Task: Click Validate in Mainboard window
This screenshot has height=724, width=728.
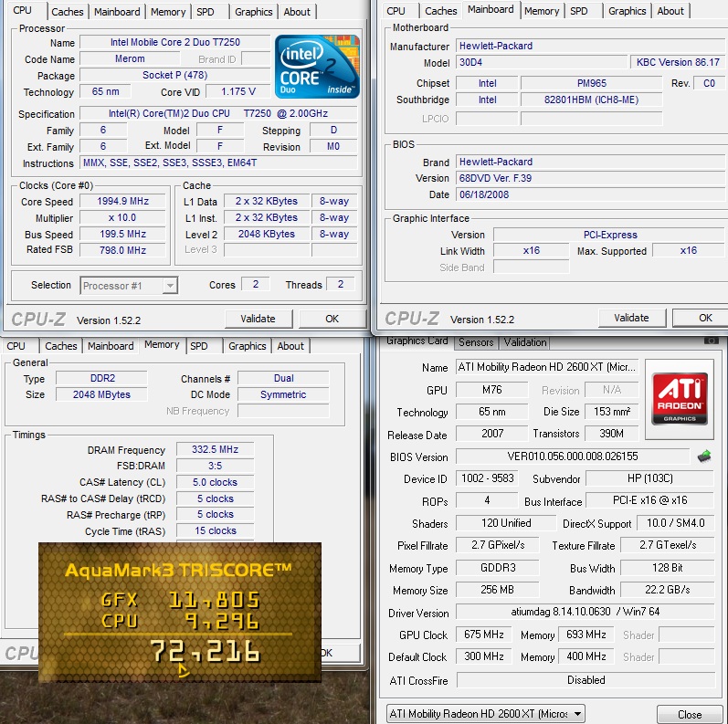Action: click(632, 318)
